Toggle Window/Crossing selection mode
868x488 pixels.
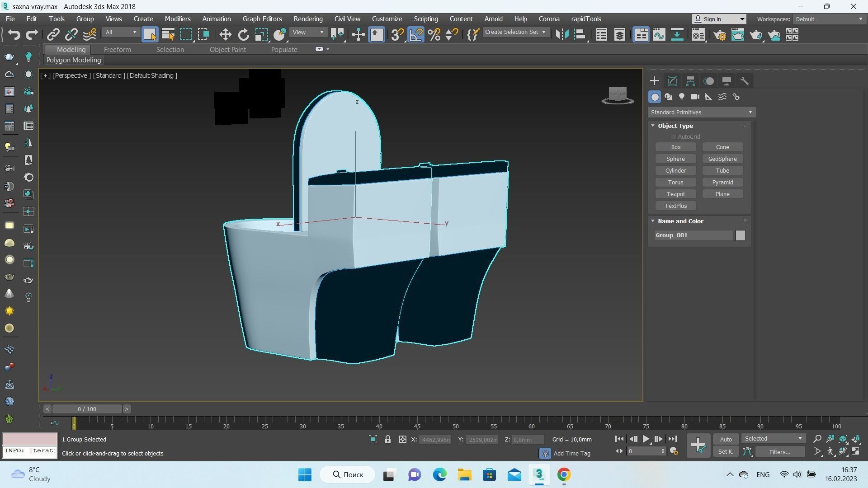203,35
